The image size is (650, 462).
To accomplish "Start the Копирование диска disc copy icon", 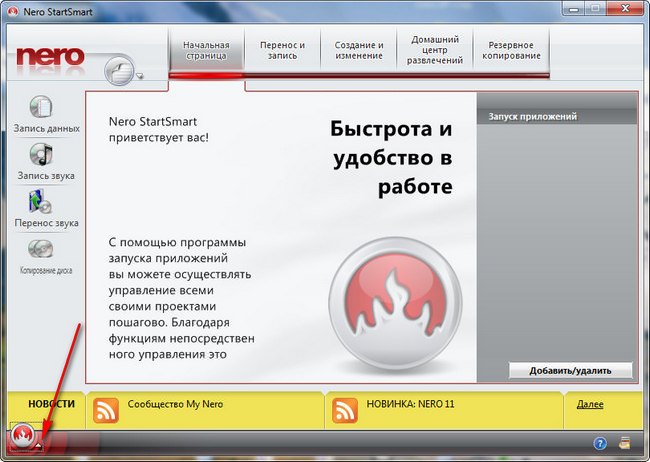I will click(41, 249).
